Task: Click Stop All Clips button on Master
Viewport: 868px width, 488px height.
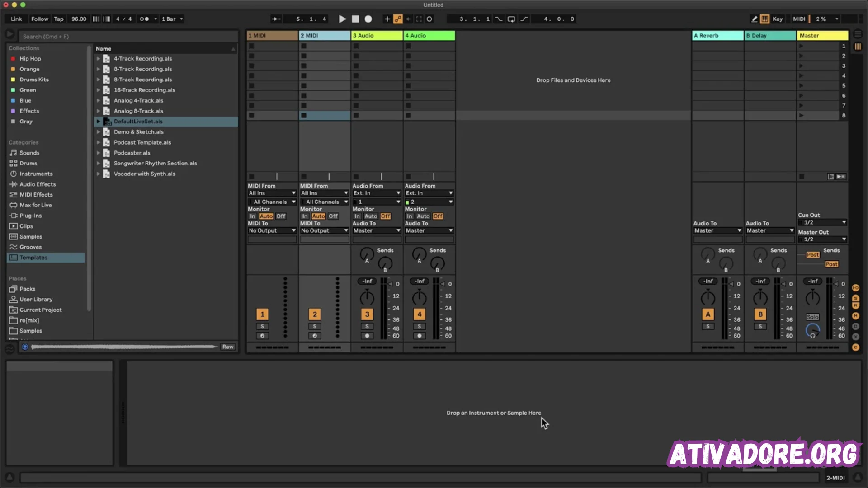Action: tap(802, 177)
